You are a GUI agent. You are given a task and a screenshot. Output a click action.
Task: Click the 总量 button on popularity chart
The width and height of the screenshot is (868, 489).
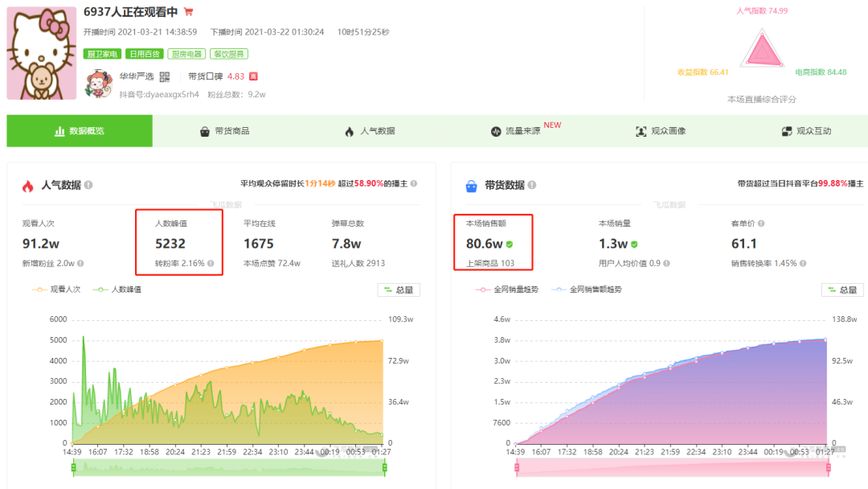pos(399,290)
